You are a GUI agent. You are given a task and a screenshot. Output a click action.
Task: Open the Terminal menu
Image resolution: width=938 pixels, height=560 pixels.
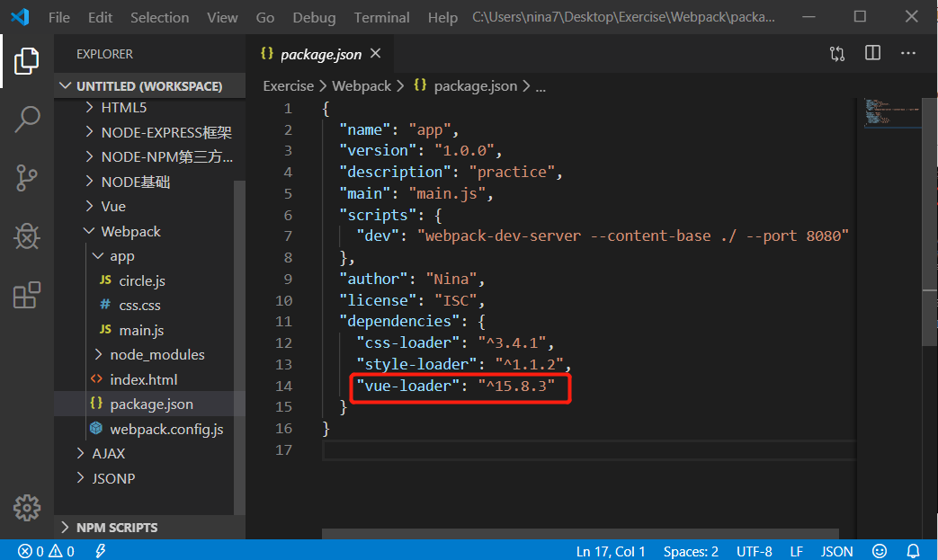point(381,17)
